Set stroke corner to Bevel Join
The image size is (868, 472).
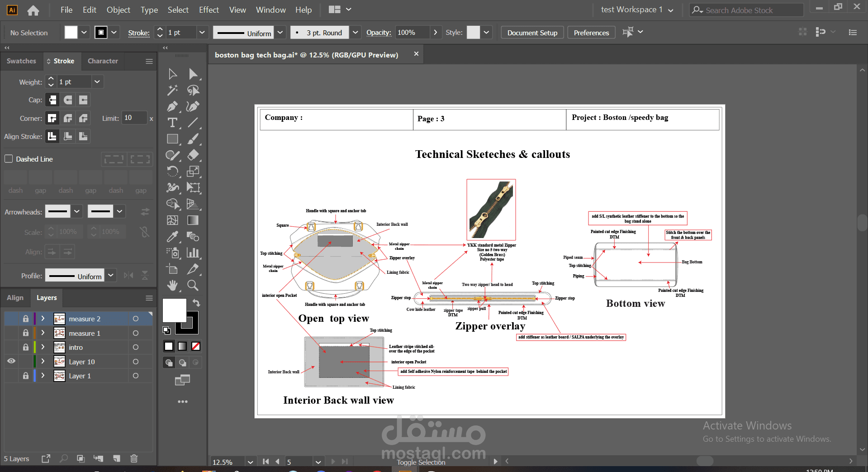(x=83, y=118)
